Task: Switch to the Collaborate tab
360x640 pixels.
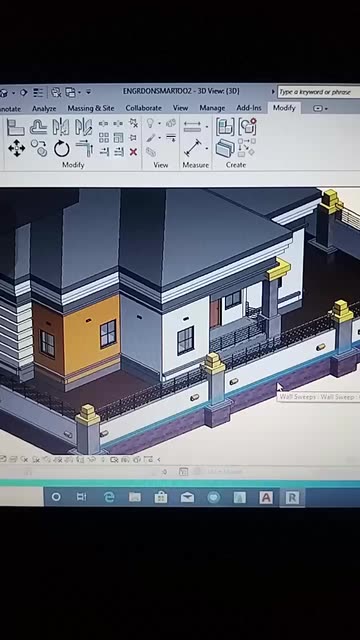Action: point(143,108)
